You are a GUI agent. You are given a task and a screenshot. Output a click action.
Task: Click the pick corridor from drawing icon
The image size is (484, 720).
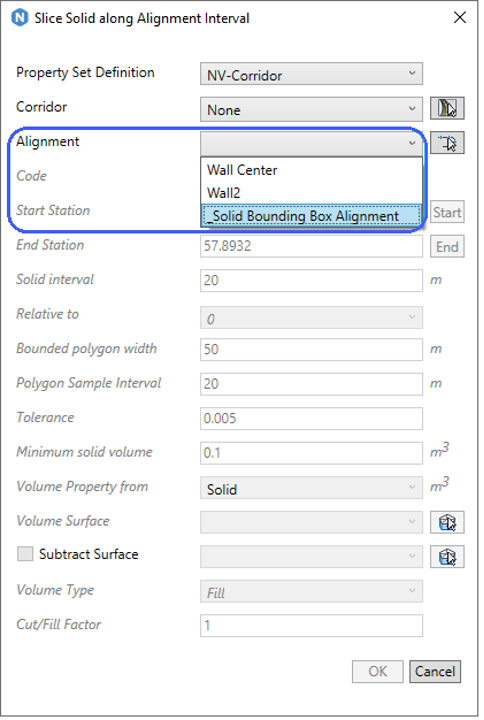tap(447, 108)
